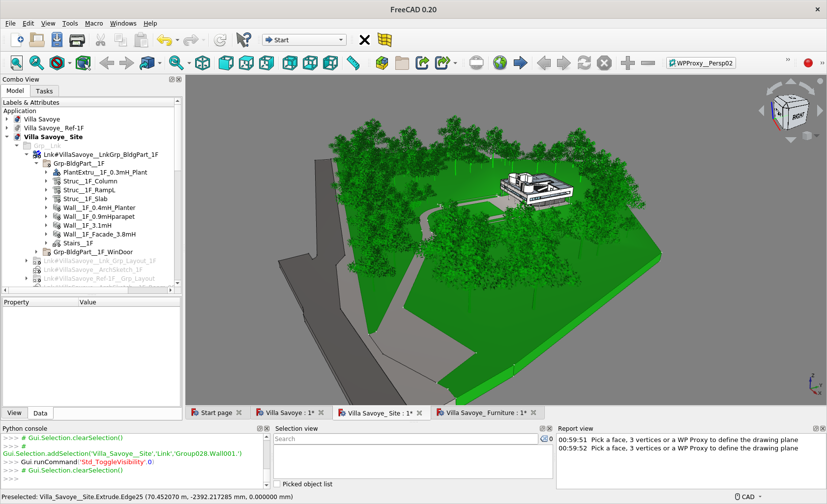Click the yellow grid icon
The image size is (827, 504).
[384, 40]
